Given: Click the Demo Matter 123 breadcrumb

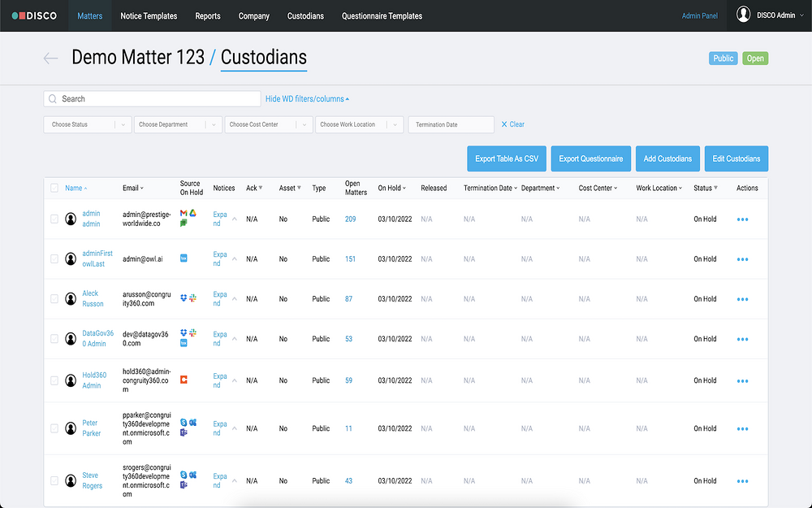Looking at the screenshot, I should click(138, 57).
